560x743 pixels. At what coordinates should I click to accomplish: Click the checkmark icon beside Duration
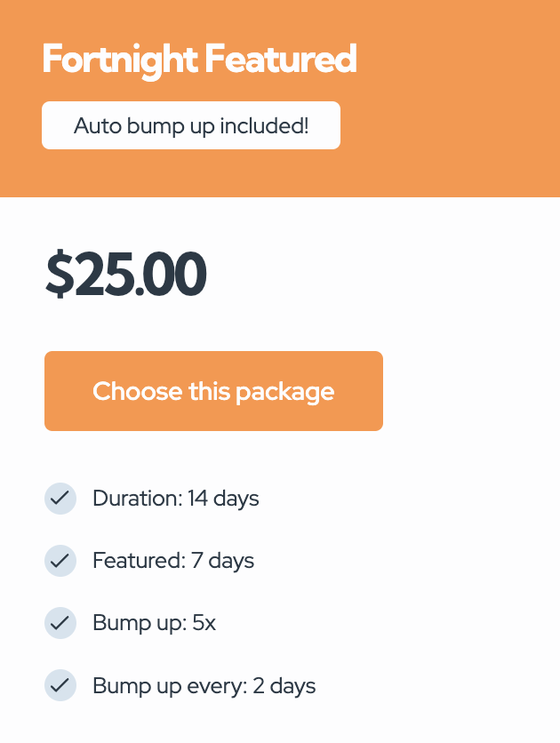[x=60, y=499]
